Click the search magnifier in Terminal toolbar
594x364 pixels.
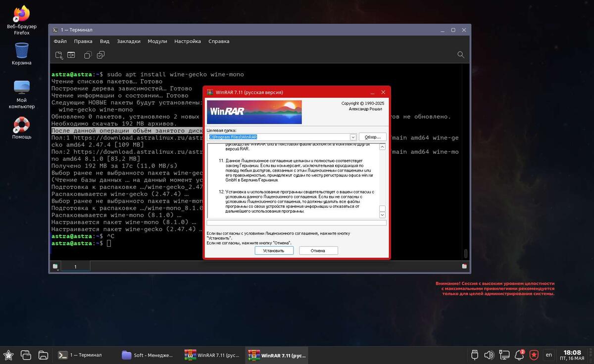[x=461, y=55]
